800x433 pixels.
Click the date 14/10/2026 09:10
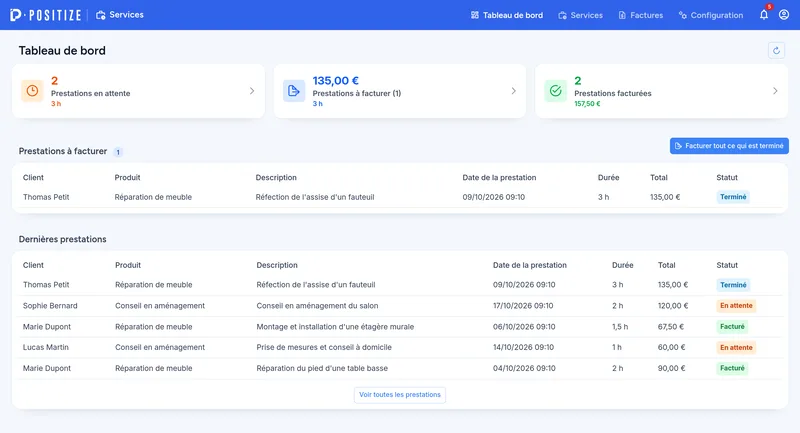point(523,347)
